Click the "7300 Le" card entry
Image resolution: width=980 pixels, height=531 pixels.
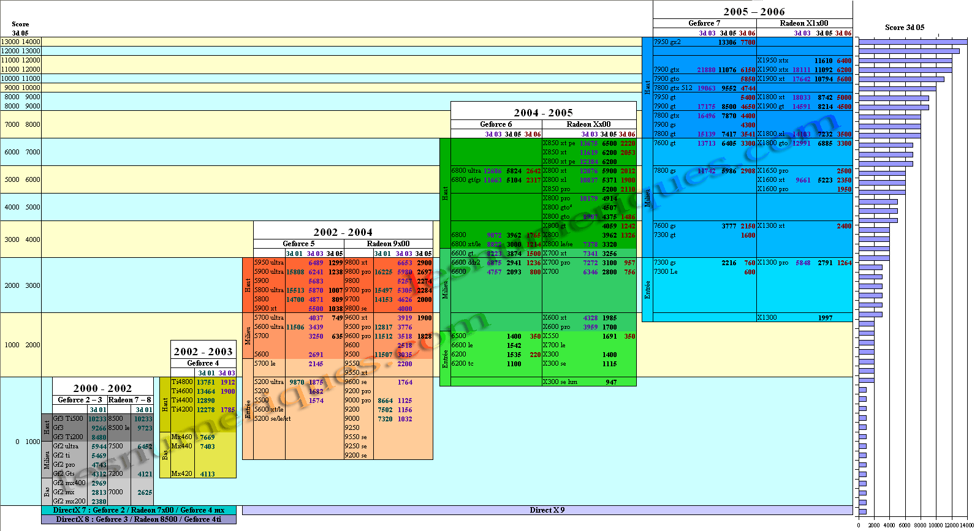pyautogui.click(x=666, y=272)
